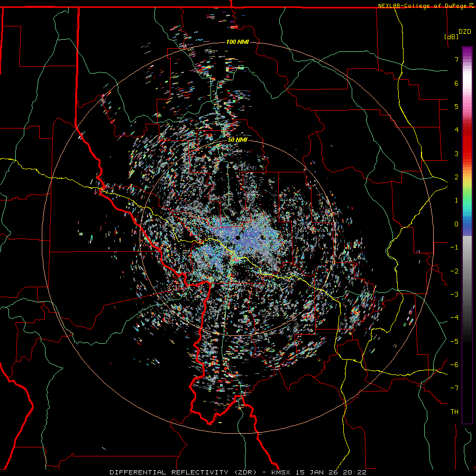
Task: Click the 4 value on the color scale
Action: 456,130
